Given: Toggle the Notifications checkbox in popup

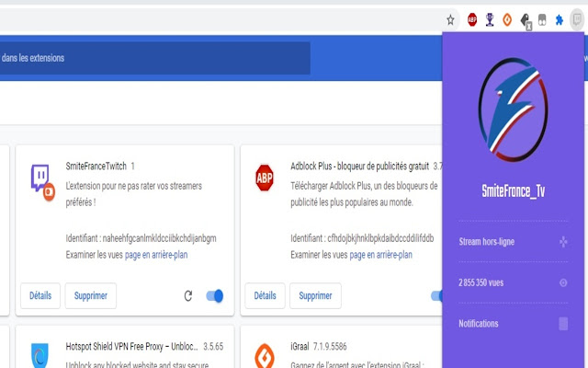Looking at the screenshot, I should point(563,324).
